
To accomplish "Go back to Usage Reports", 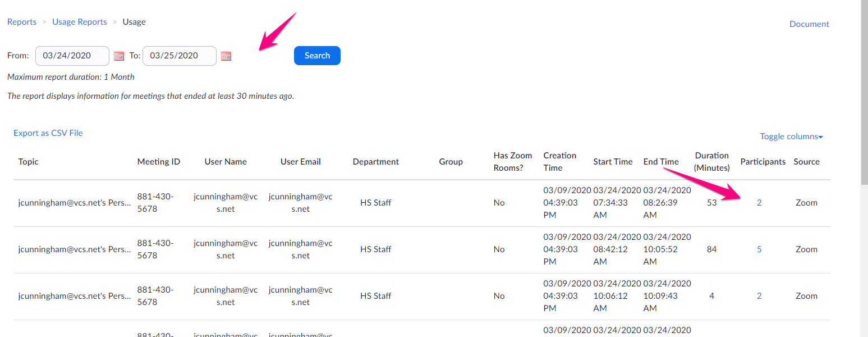I will [x=79, y=21].
